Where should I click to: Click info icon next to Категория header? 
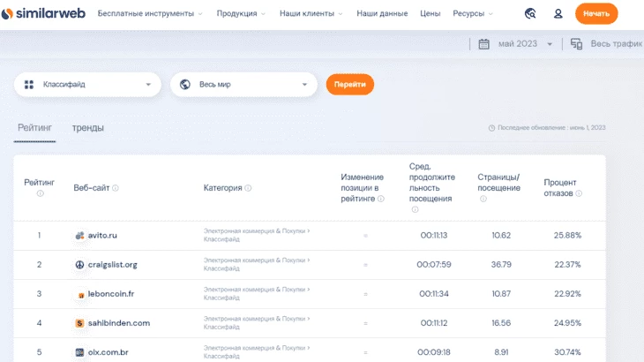(x=248, y=188)
